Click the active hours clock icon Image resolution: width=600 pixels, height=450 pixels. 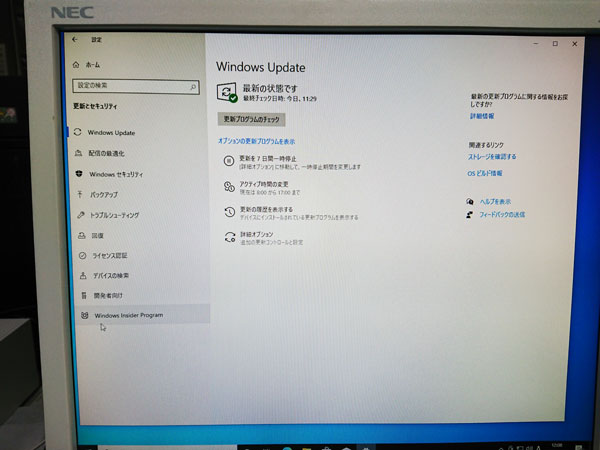tap(229, 187)
